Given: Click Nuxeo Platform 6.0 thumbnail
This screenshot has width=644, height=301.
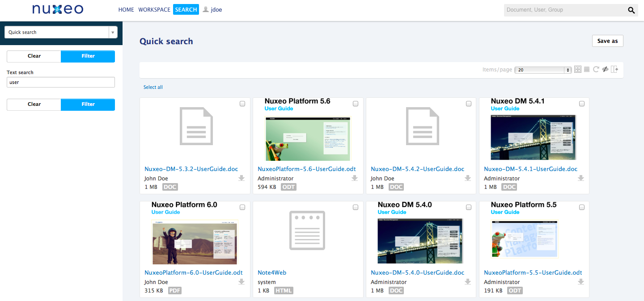Looking at the screenshot, I should [x=195, y=233].
